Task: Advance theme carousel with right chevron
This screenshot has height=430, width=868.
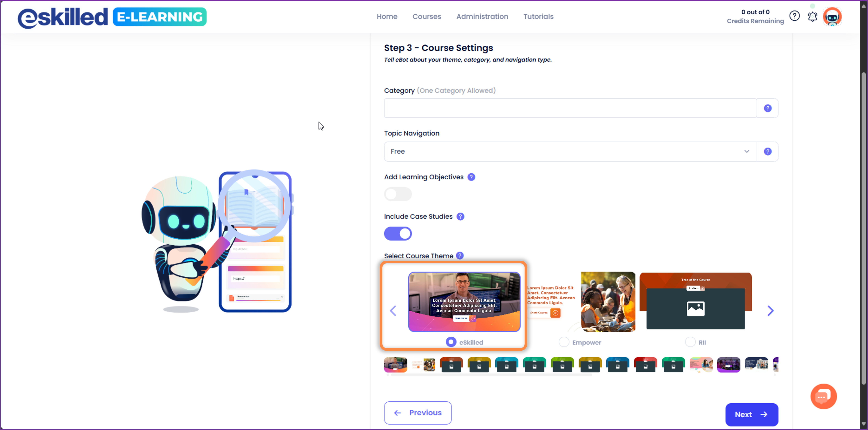Action: click(770, 311)
